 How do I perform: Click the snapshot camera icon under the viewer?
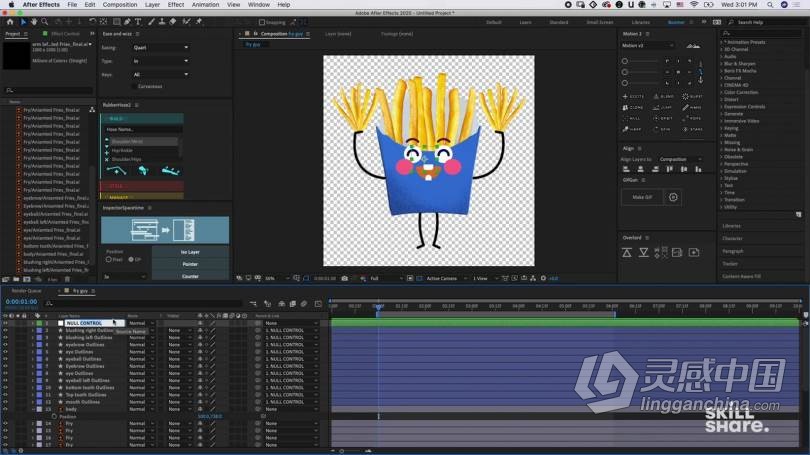tap(345, 278)
